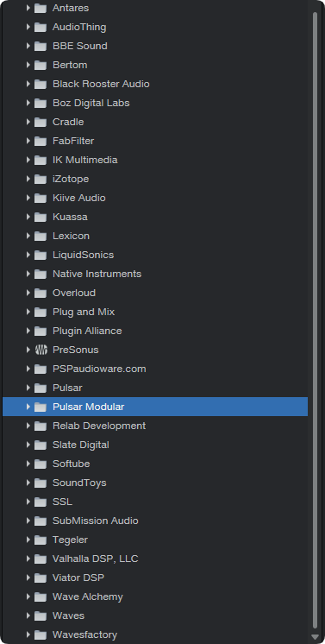This screenshot has height=644, width=325.
Task: Click the folder icon beside SSL
Action: (41, 502)
